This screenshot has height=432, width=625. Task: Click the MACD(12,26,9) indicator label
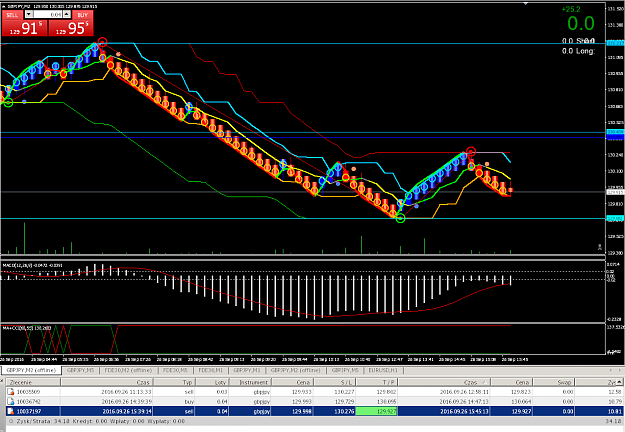click(x=32, y=265)
